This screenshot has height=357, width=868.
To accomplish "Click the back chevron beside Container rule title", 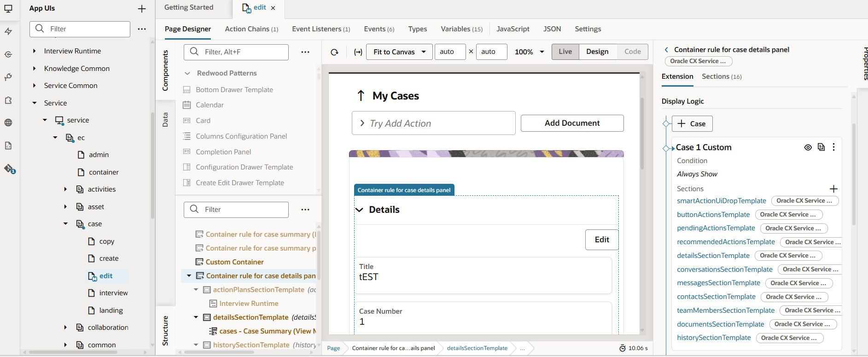I will coord(666,49).
